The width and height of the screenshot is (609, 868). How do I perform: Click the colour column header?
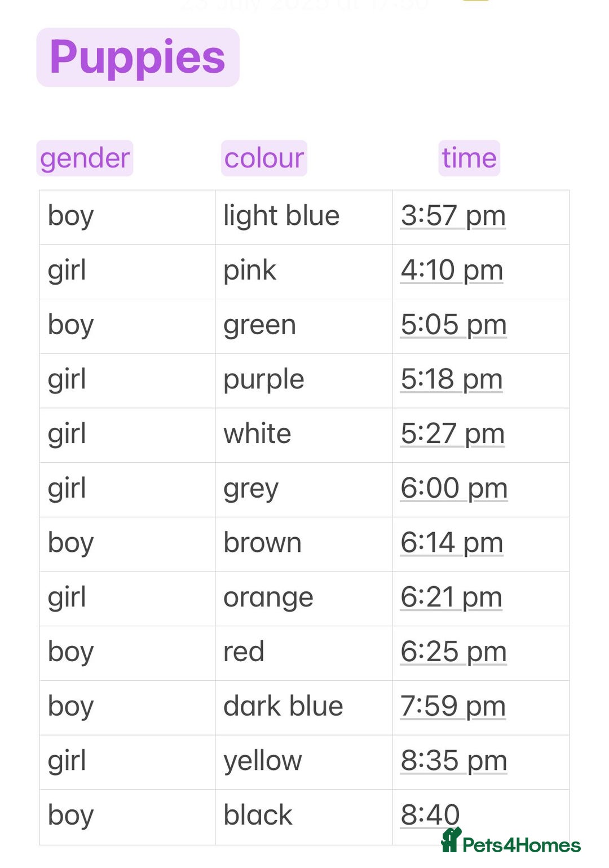click(x=264, y=158)
